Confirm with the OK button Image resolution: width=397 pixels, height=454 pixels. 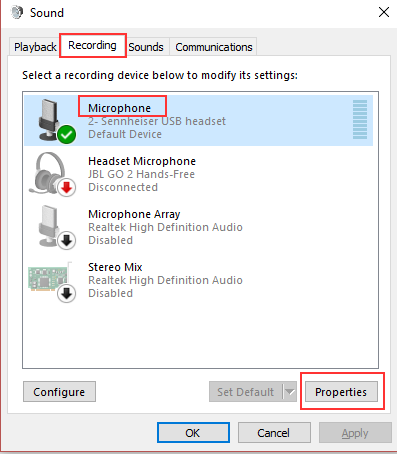click(193, 433)
